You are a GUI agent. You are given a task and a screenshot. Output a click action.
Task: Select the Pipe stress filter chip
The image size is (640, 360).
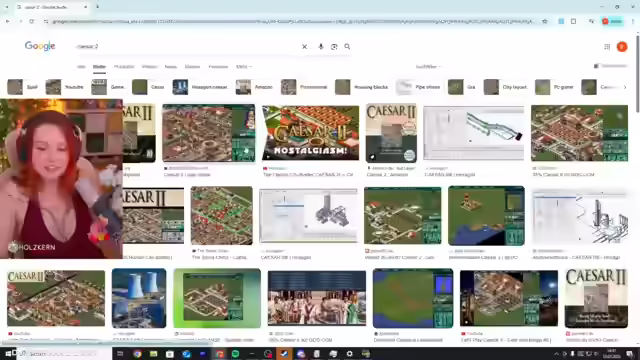(418, 87)
